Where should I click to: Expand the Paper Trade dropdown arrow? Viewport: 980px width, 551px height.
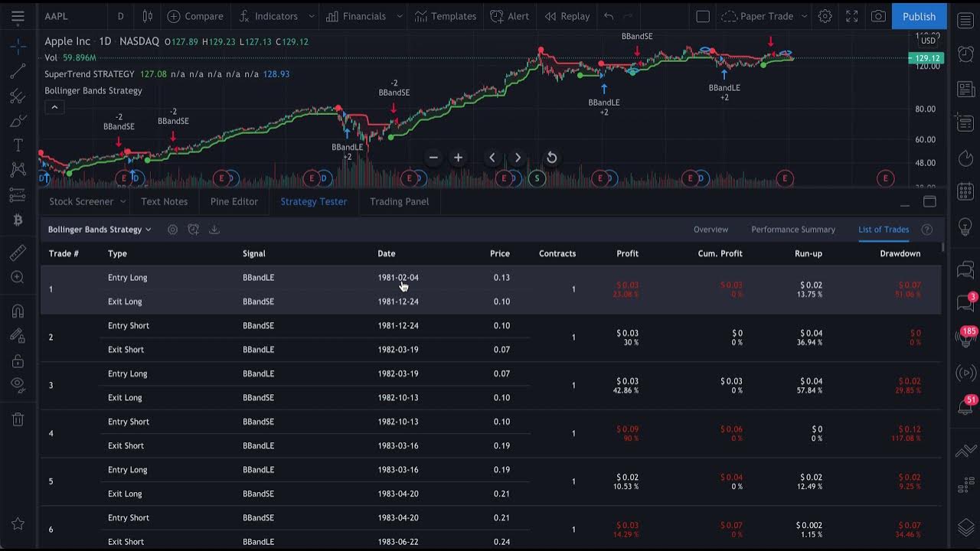point(804,16)
